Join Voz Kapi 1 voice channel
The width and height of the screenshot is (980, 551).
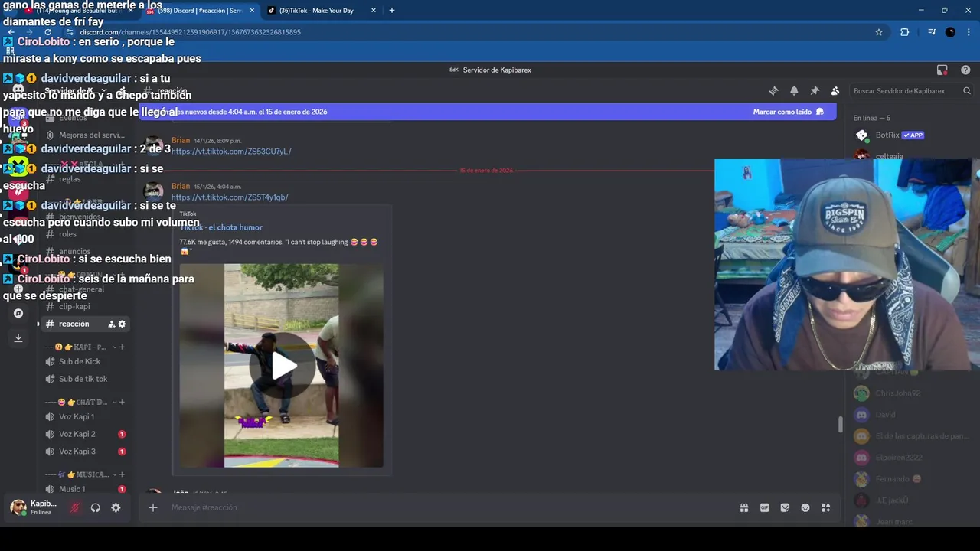click(x=84, y=416)
